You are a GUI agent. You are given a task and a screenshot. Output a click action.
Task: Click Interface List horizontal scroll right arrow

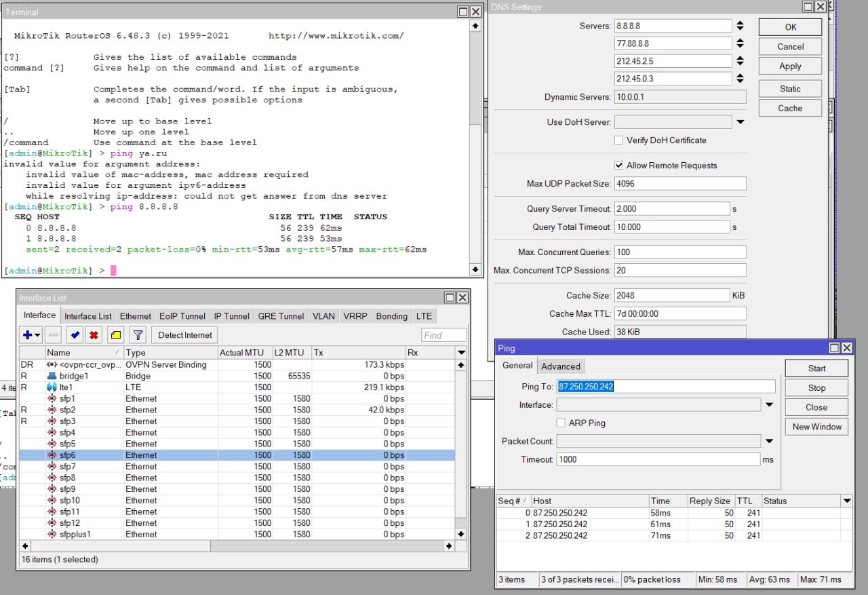pyautogui.click(x=449, y=545)
